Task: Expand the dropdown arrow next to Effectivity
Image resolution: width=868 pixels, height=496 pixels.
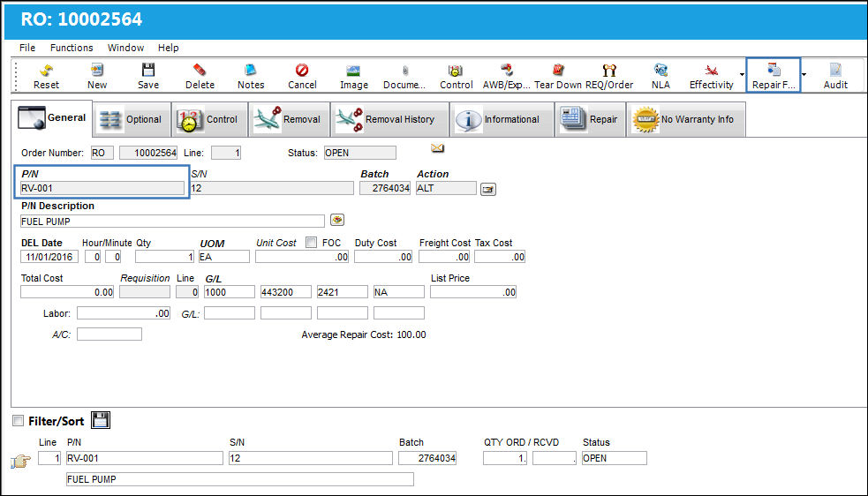Action: [742, 74]
